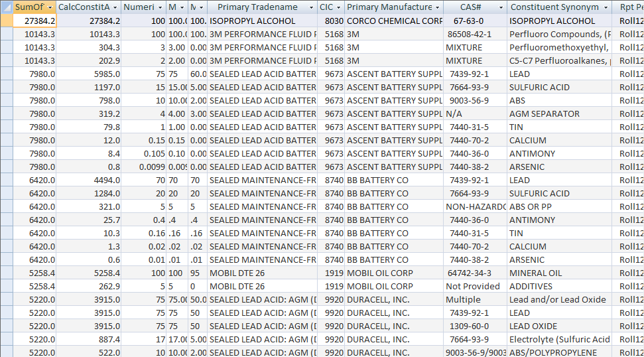Click the CAS cell 1309-60-0
Screen dimensions: 644x357
[475, 326]
